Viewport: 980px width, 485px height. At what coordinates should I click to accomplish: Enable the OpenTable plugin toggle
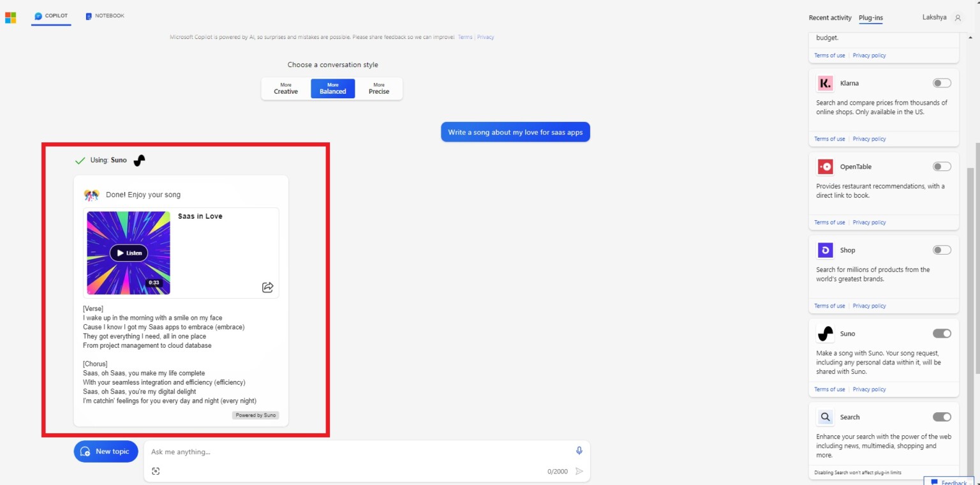[x=941, y=166]
